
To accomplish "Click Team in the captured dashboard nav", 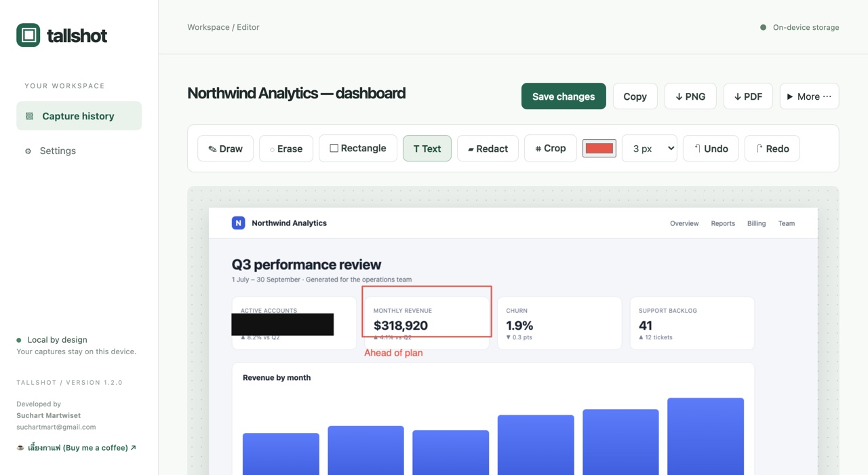I will (x=787, y=223).
